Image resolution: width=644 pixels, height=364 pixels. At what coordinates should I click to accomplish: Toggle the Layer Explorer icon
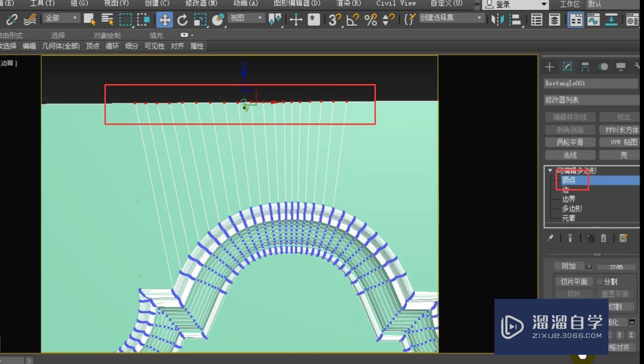[x=554, y=19]
